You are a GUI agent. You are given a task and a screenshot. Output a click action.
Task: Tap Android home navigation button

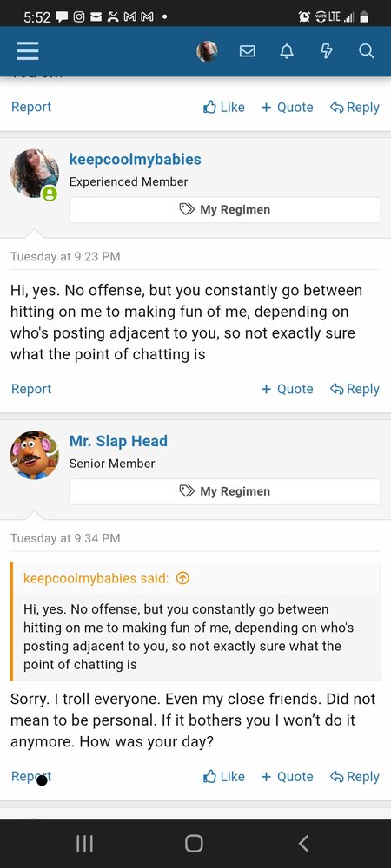tap(194, 844)
